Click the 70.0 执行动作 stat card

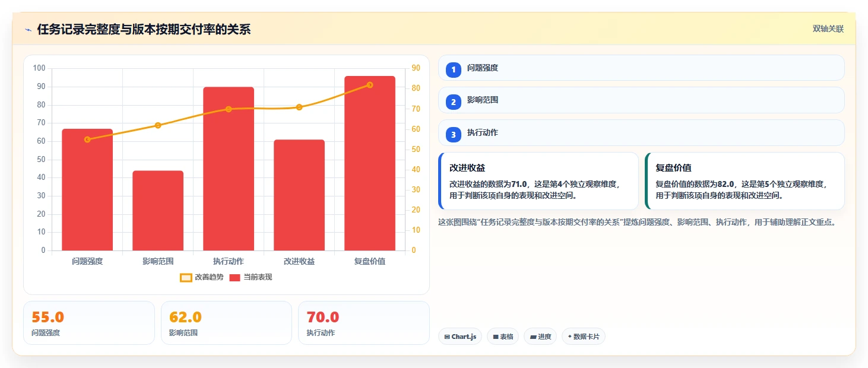tap(363, 323)
